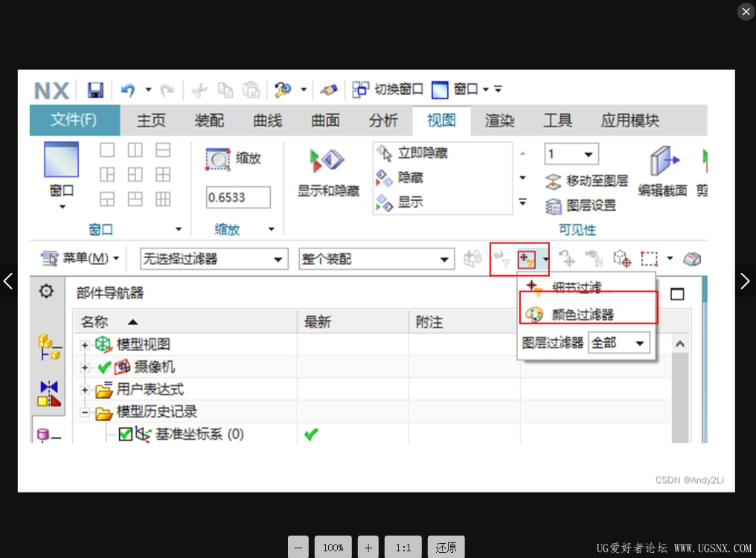
Task: Open the entire assembly (整个装配) scope dropdown
Action: point(377,259)
